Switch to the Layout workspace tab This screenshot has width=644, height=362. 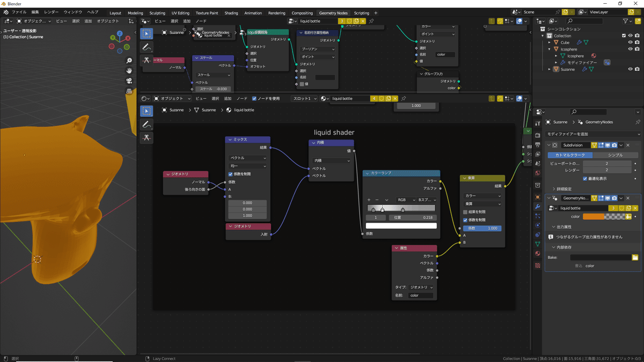[115, 13]
